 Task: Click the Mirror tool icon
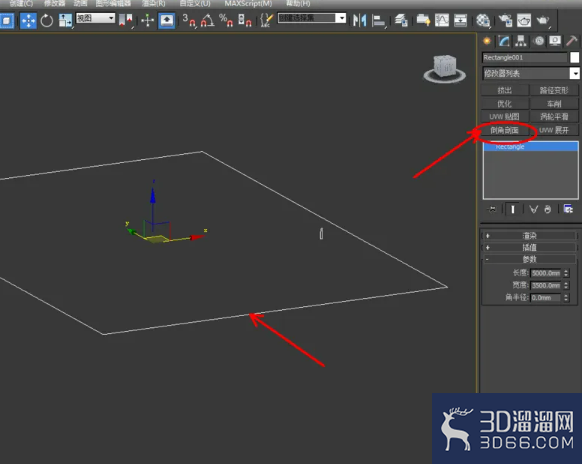tap(359, 20)
